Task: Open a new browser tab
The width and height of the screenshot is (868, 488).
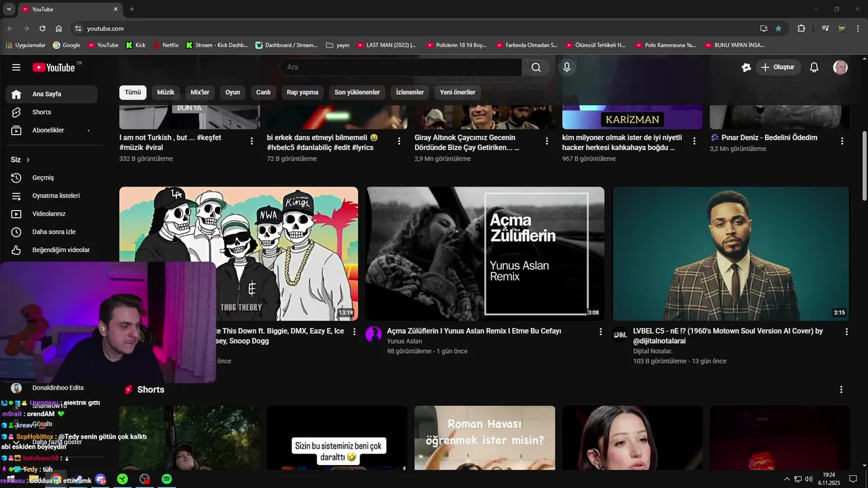Action: pyautogui.click(x=132, y=9)
